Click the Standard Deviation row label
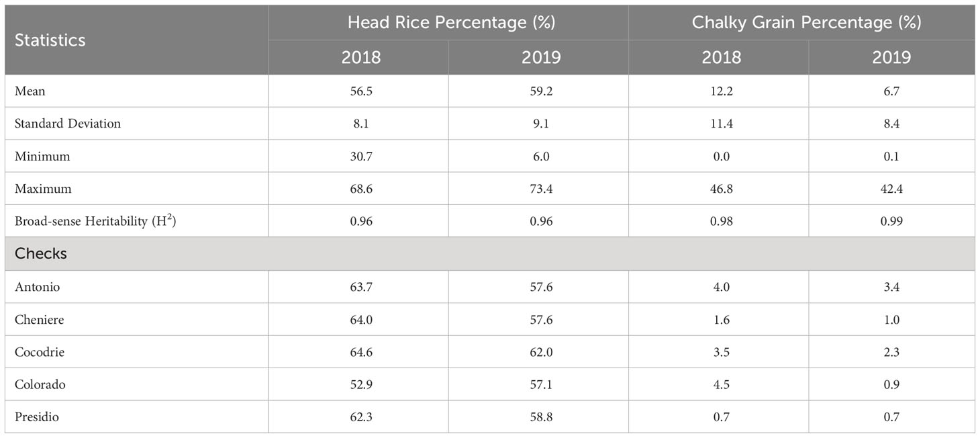This screenshot has height=438, width=980. (68, 124)
